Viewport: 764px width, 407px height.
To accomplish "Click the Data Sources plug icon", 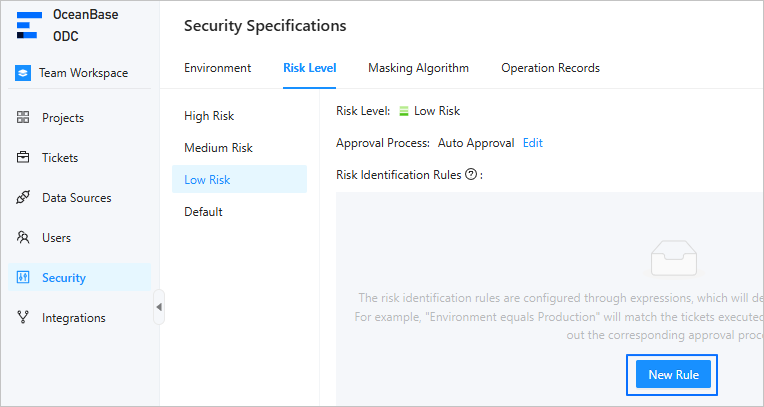I will [23, 198].
